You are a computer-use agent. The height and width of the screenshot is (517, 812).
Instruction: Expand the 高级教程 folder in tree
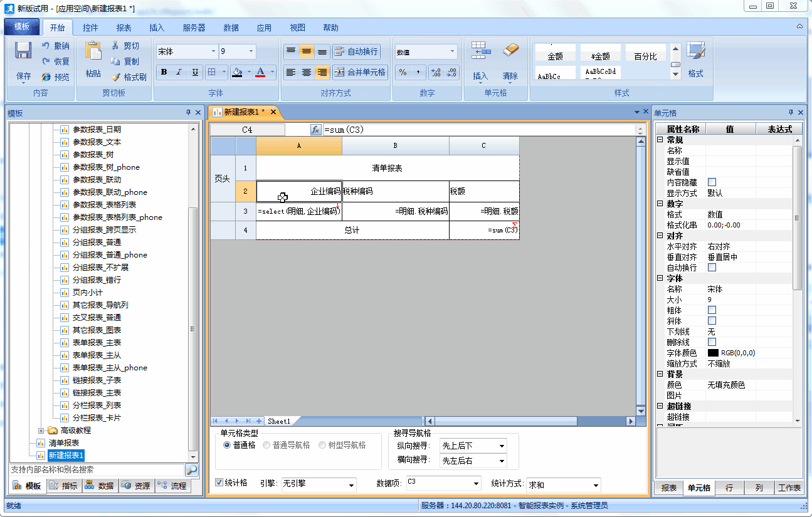click(x=41, y=431)
